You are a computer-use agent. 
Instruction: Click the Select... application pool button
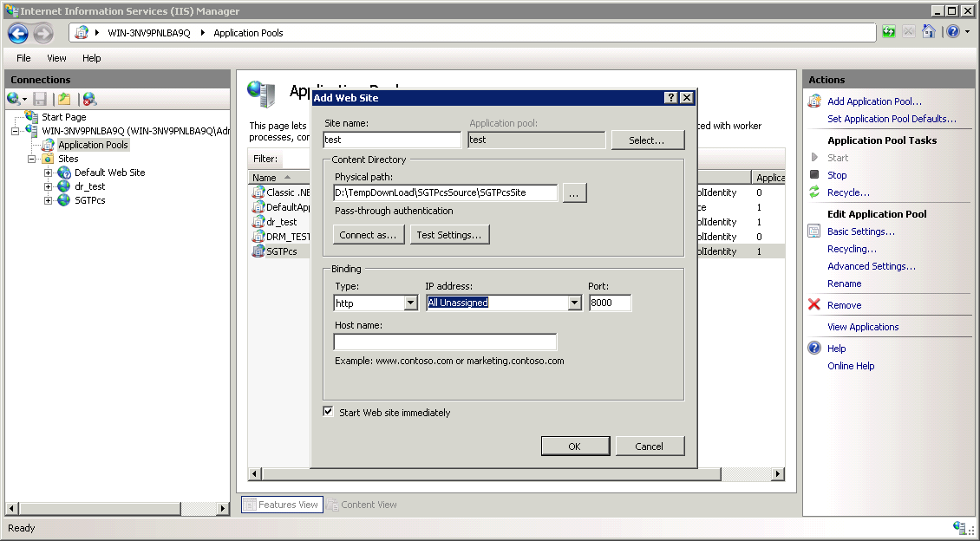(x=648, y=140)
